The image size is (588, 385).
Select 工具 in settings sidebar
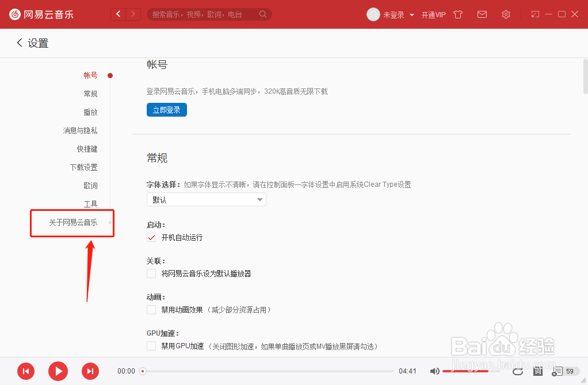[90, 204]
